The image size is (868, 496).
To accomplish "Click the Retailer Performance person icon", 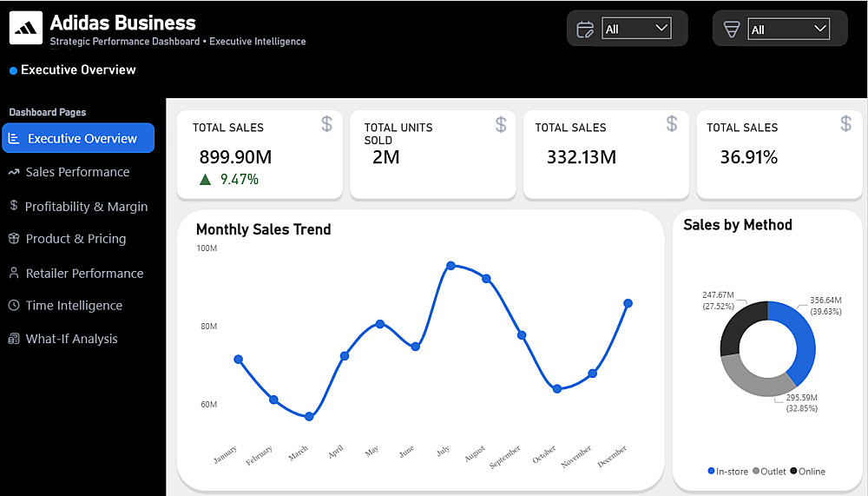I will 14,273.
